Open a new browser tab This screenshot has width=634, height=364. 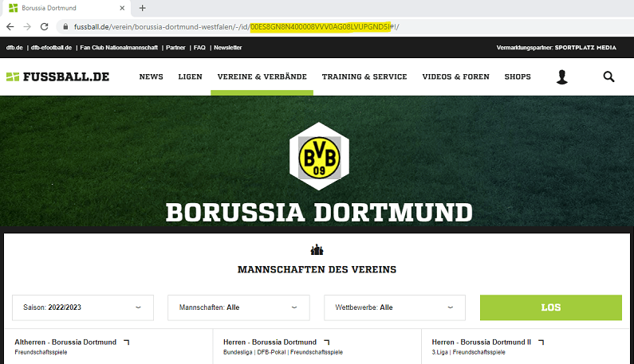pos(142,8)
